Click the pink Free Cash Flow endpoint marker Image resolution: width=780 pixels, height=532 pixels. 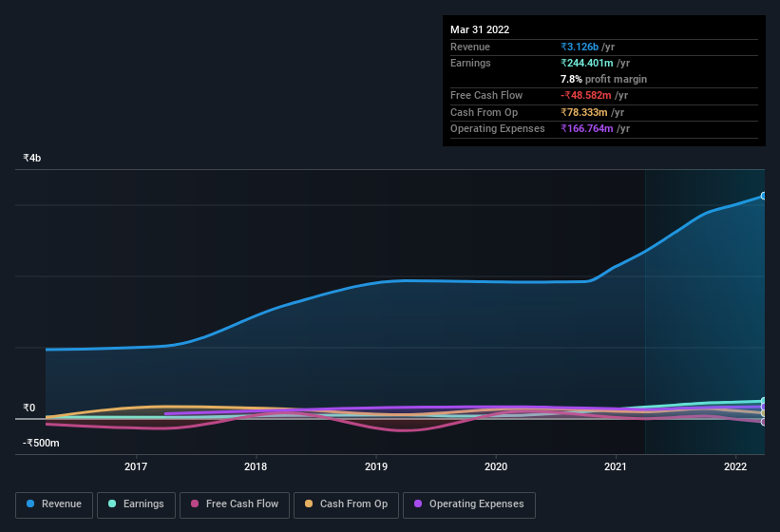[763, 422]
